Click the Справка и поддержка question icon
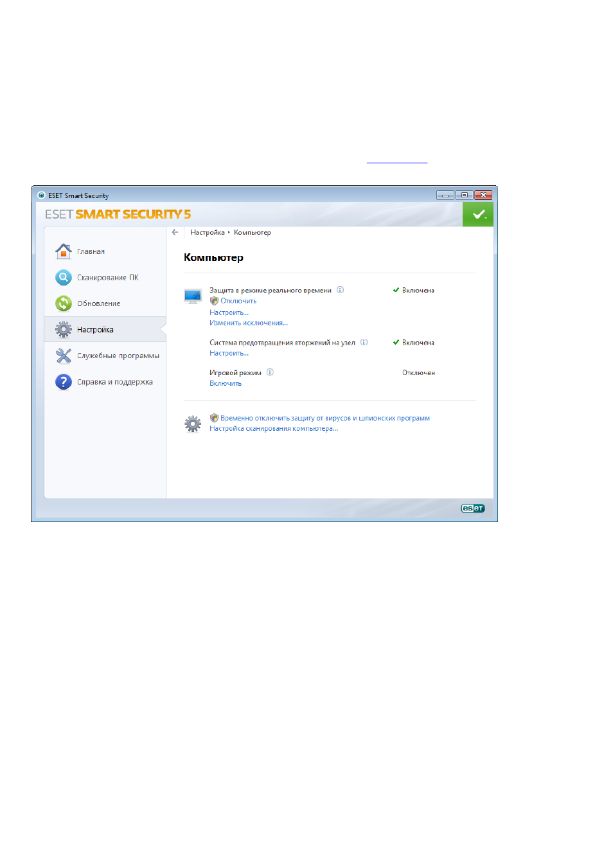 [x=63, y=382]
